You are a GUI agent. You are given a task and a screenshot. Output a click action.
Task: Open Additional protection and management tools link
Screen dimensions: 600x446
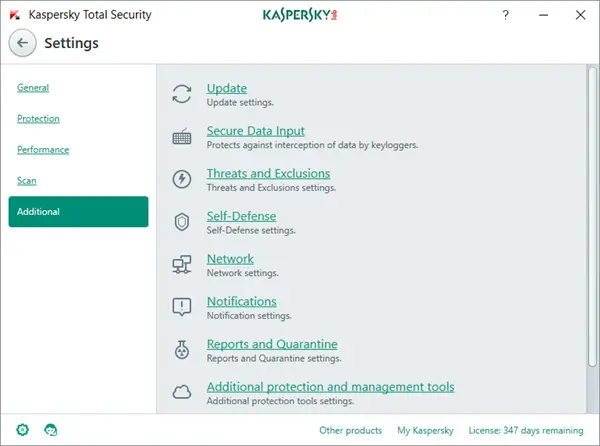pos(331,387)
